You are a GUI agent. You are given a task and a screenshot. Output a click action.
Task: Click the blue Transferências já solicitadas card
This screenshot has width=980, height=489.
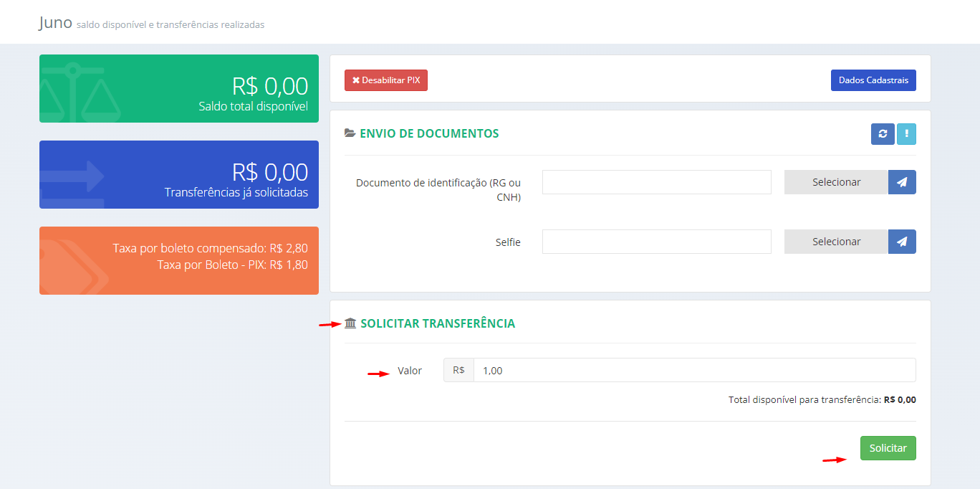[x=179, y=175]
